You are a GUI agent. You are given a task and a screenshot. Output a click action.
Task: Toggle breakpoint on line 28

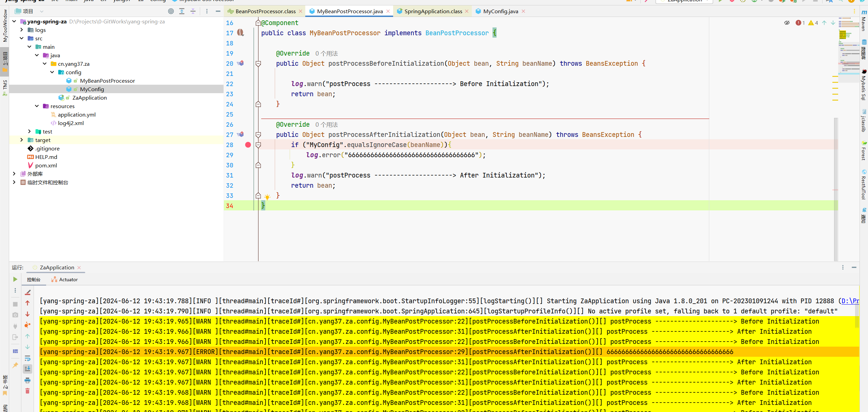click(x=248, y=145)
